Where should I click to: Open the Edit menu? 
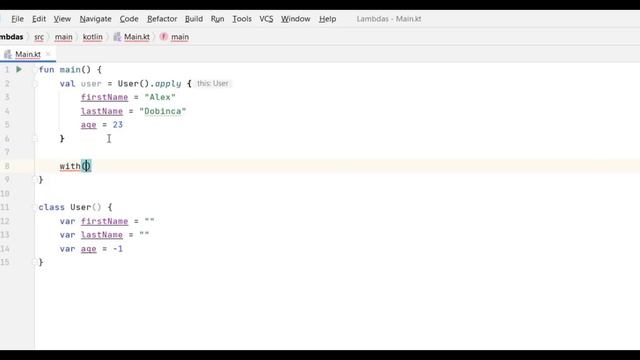(x=39, y=19)
